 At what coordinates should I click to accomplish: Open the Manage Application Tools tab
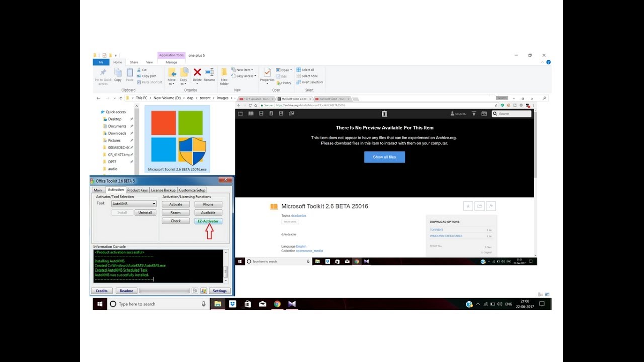(x=172, y=62)
